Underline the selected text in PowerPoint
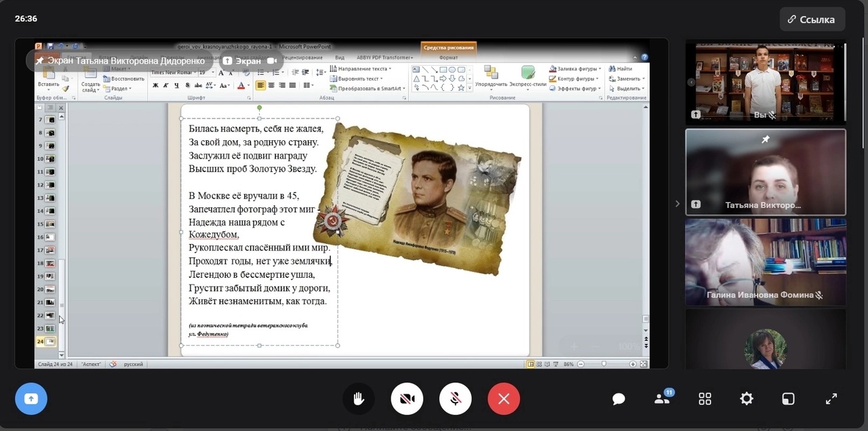This screenshot has height=431, width=868. (176, 85)
